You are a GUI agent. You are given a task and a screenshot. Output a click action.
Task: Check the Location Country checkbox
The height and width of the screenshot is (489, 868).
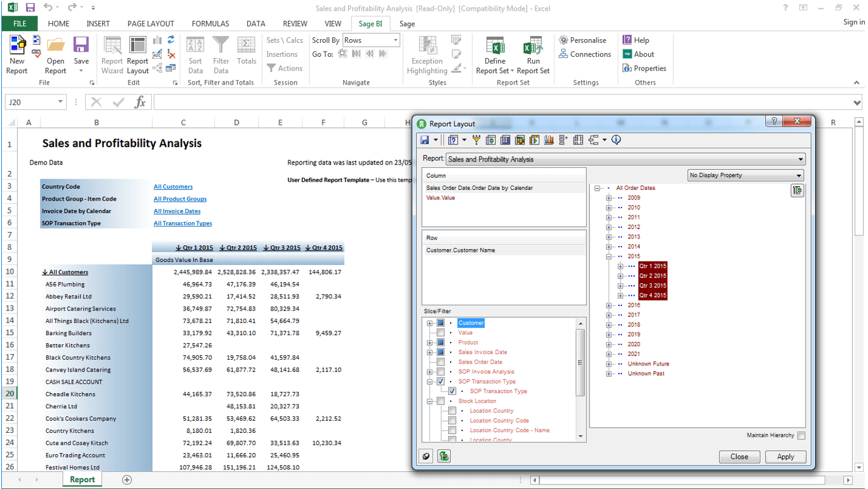pos(452,411)
